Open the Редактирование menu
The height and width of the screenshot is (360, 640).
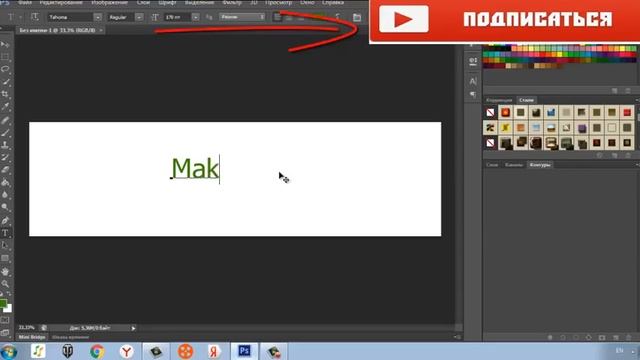pyautogui.click(x=60, y=2)
